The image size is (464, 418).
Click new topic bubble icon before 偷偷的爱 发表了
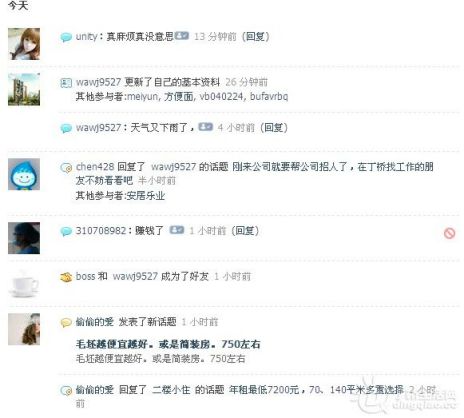(66, 322)
